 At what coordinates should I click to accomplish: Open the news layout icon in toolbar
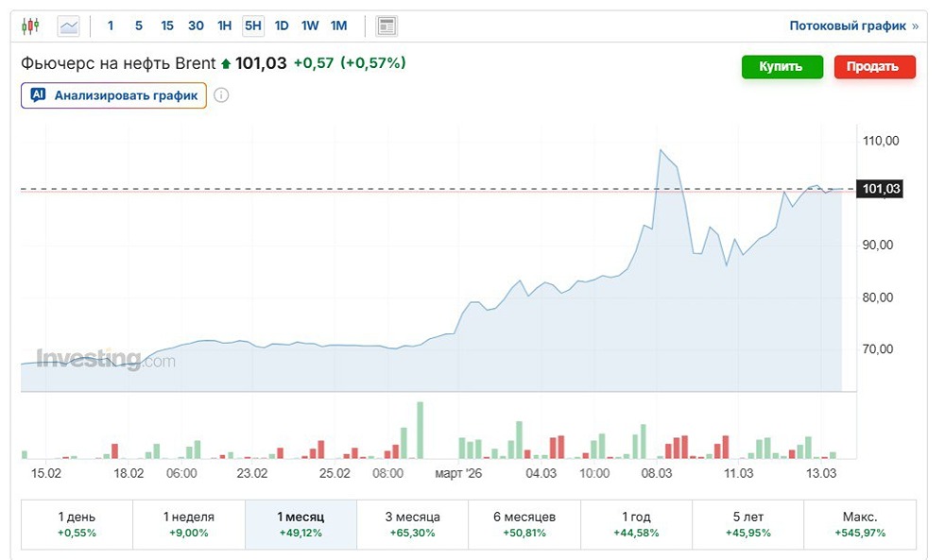387,25
